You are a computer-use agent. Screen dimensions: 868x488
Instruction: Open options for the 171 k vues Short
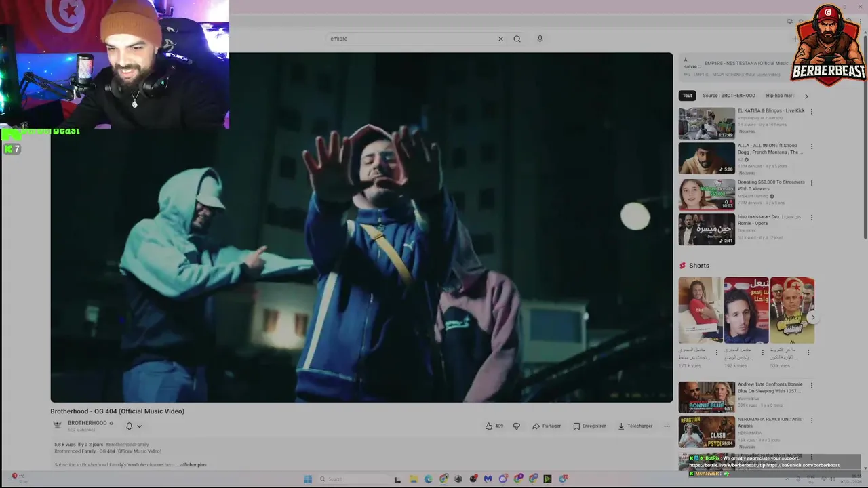point(717,352)
